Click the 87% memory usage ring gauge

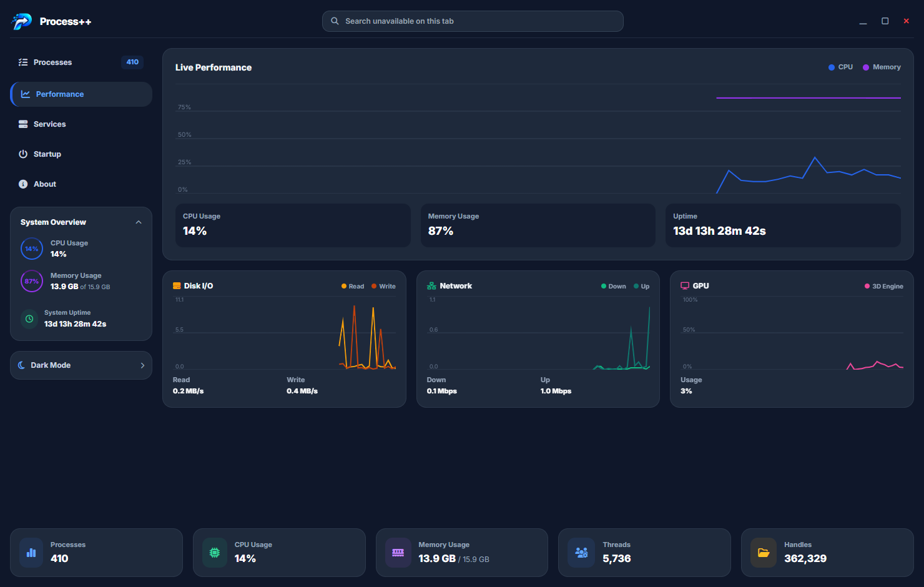coord(32,281)
